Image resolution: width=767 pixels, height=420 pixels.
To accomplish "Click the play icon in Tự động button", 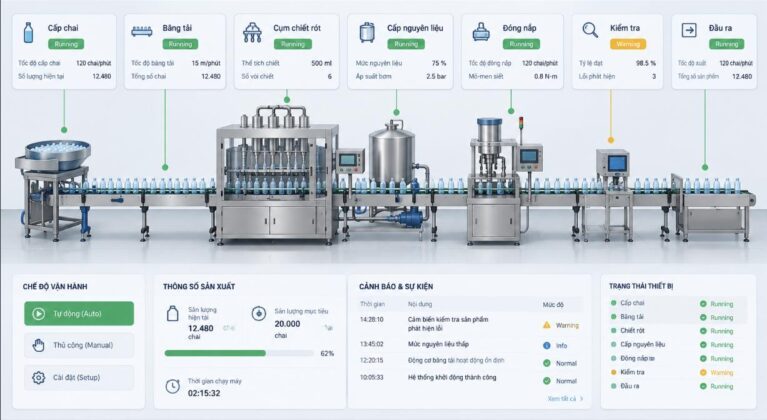I will [x=39, y=313].
